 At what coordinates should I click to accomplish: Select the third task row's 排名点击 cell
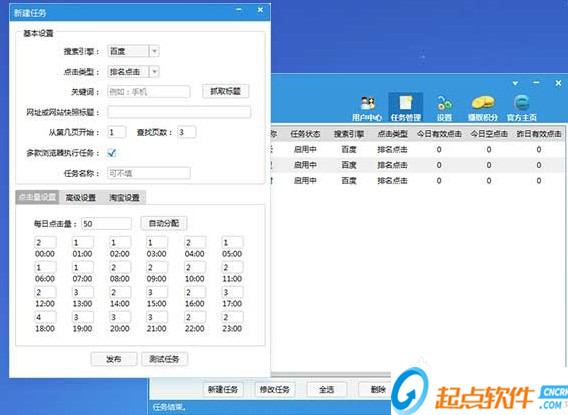(392, 181)
